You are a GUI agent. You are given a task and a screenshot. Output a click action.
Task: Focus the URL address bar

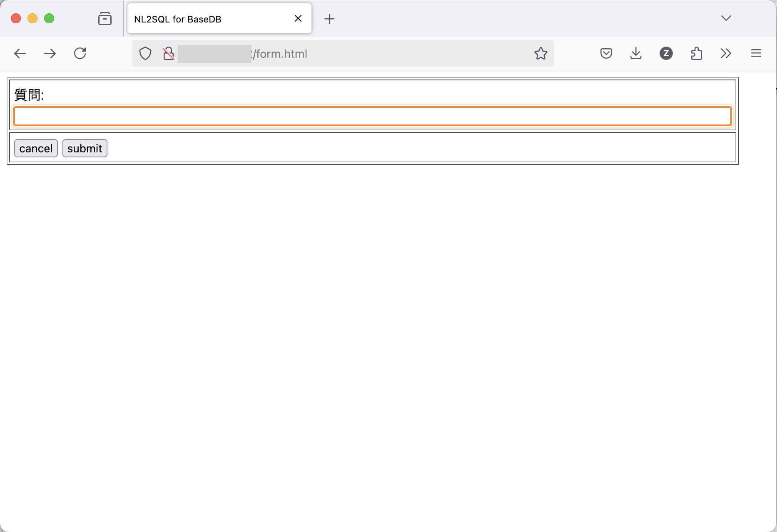tap(343, 53)
